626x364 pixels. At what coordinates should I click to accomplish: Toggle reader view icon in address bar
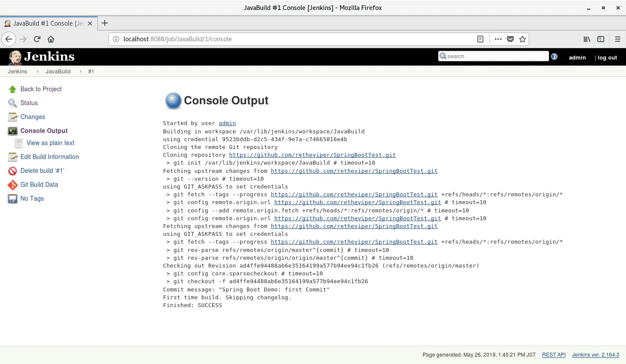coord(480,39)
